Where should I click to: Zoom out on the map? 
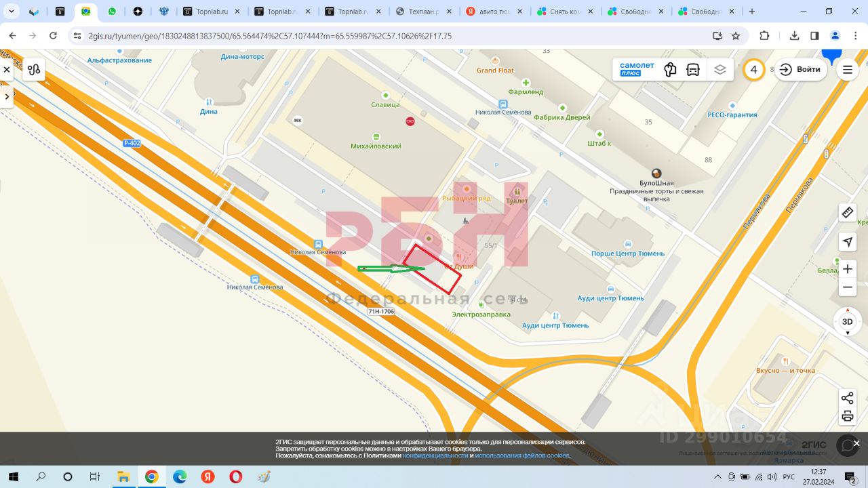(847, 288)
